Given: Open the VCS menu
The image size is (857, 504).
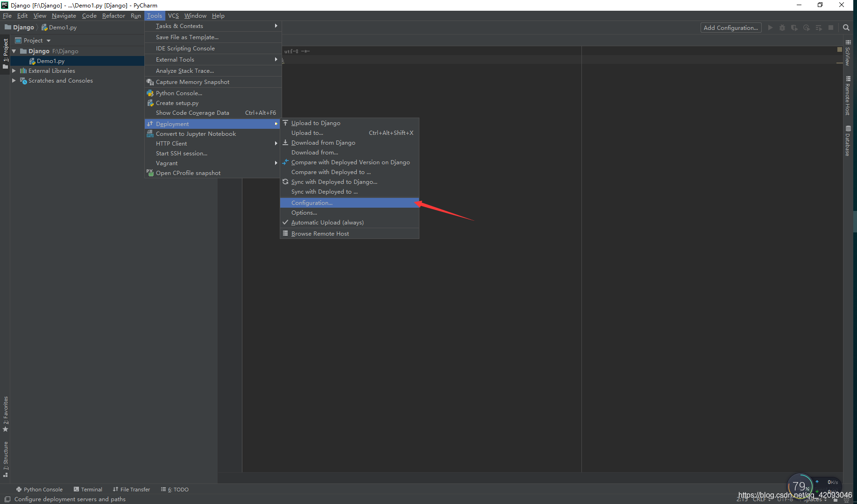Looking at the screenshot, I should tap(173, 16).
